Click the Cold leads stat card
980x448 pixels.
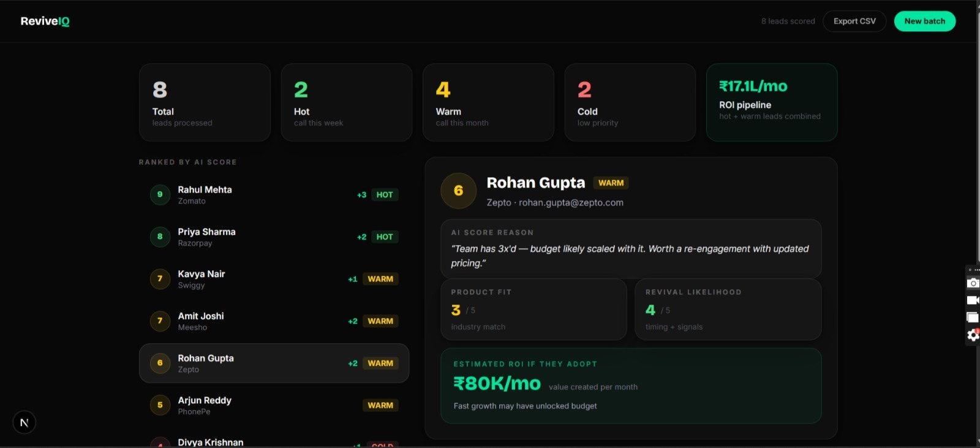630,102
